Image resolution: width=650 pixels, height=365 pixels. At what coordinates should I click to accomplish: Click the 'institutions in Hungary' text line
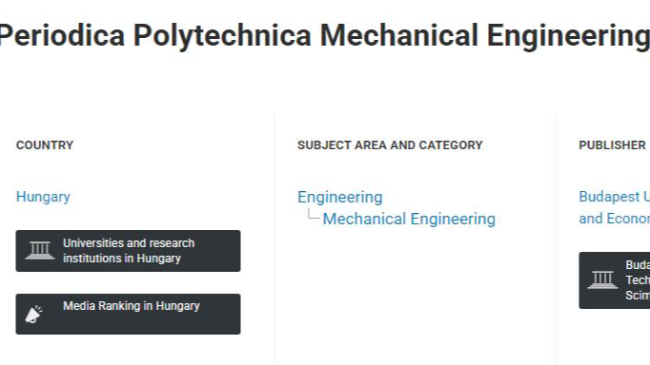click(x=122, y=258)
